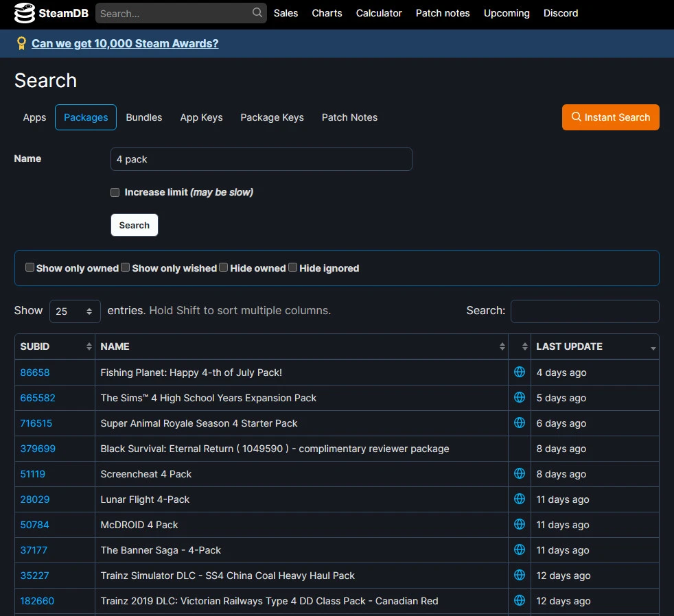Open Charts in top navigation
Image resolution: width=674 pixels, height=616 pixels.
coord(327,13)
